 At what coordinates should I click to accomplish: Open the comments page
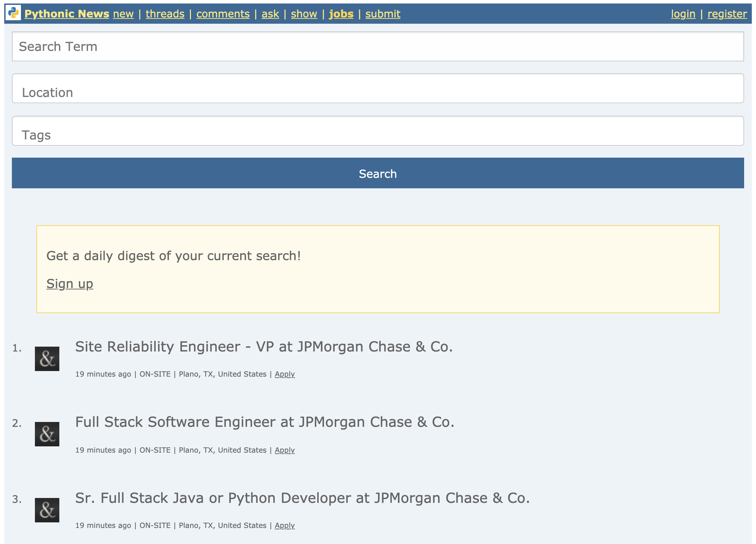pos(223,14)
